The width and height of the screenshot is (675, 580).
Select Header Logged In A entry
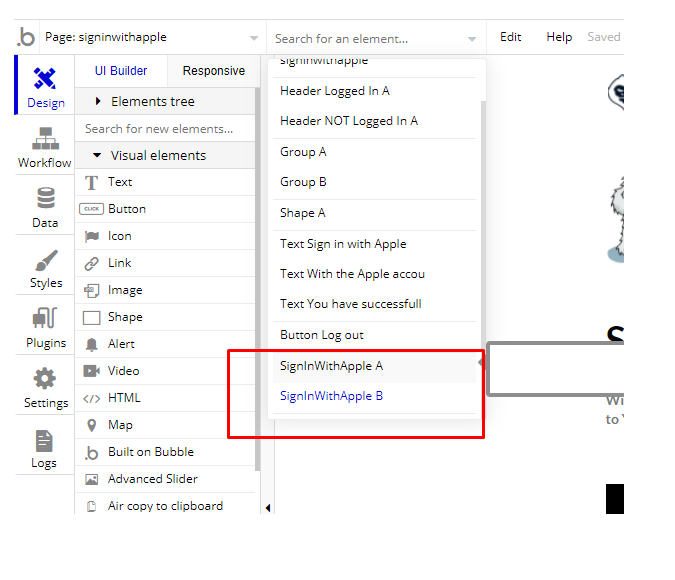point(374,91)
